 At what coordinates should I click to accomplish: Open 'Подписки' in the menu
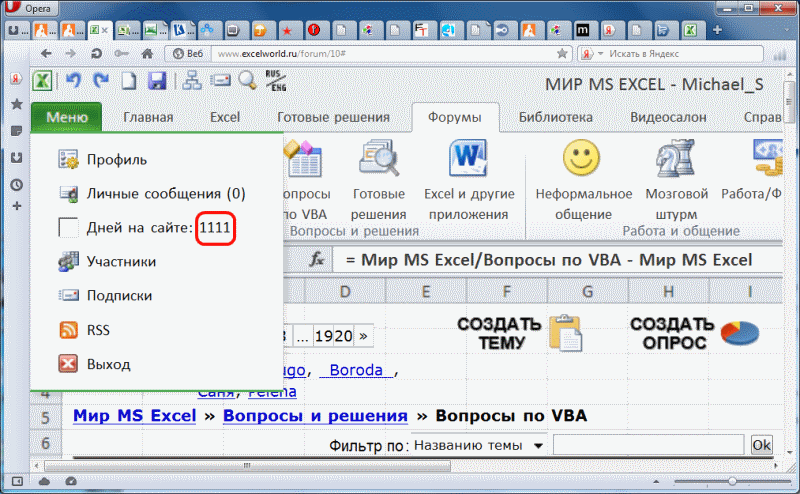pyautogui.click(x=119, y=295)
